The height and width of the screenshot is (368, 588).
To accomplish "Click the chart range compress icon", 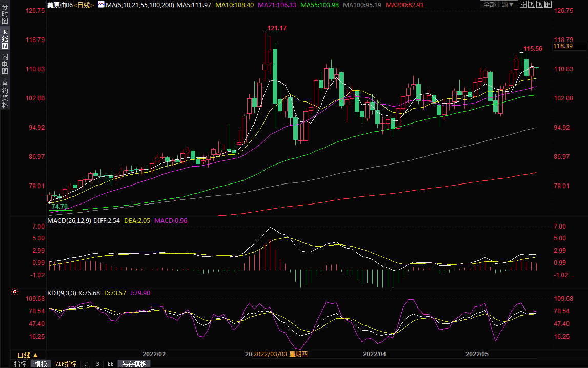I will (x=532, y=5).
